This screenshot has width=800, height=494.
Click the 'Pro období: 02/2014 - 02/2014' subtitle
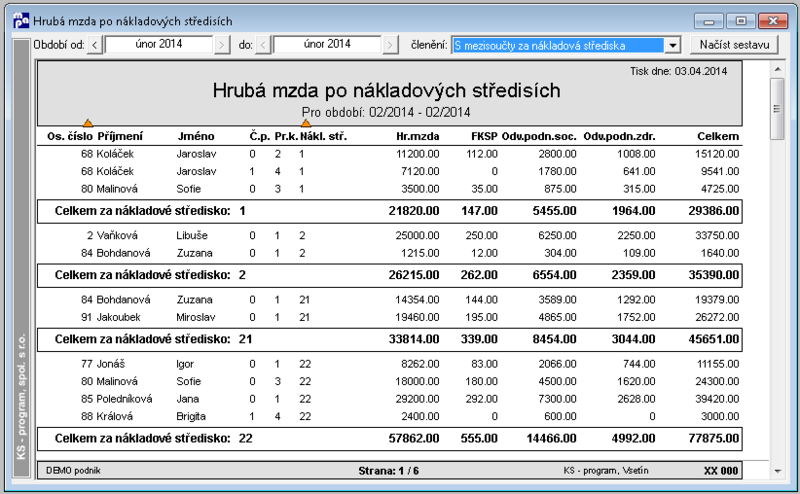tap(386, 112)
